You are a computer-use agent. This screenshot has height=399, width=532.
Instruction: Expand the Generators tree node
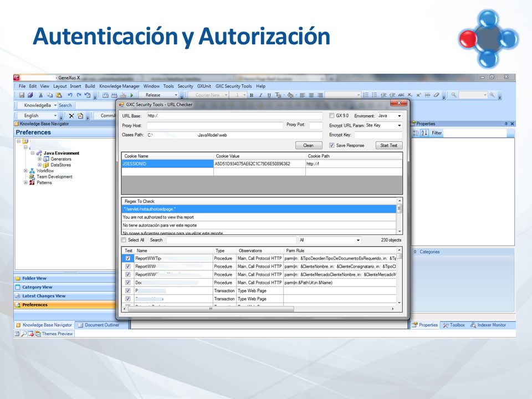point(39,159)
